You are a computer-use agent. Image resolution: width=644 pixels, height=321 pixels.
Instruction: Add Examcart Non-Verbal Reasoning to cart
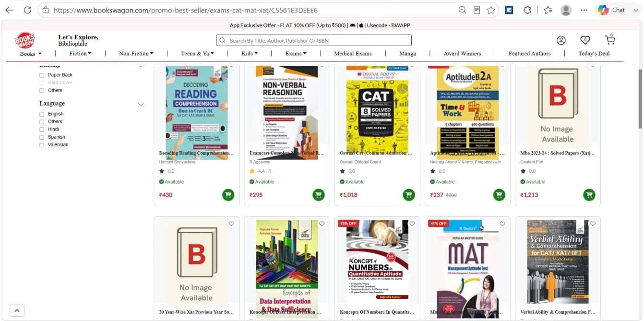pos(318,195)
